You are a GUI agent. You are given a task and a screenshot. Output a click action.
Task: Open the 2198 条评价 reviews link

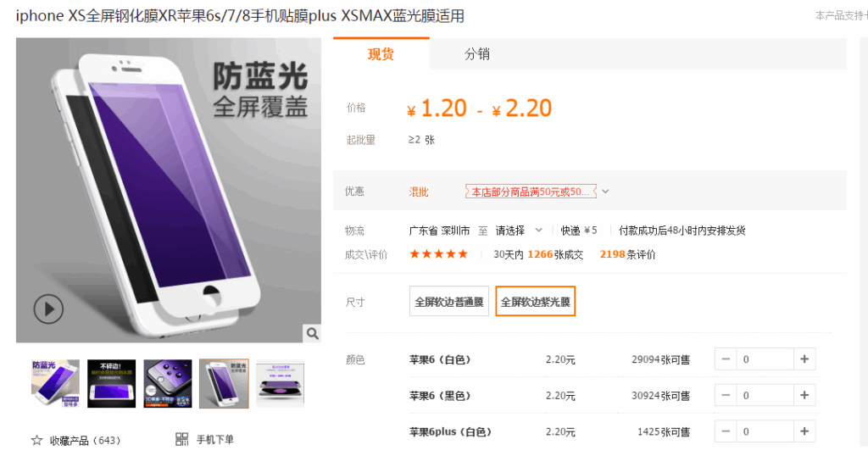pyautogui.click(x=627, y=254)
